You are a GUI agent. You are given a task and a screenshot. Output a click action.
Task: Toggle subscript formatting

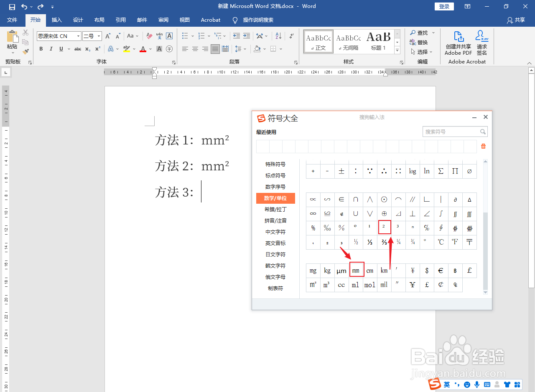pyautogui.click(x=87, y=49)
